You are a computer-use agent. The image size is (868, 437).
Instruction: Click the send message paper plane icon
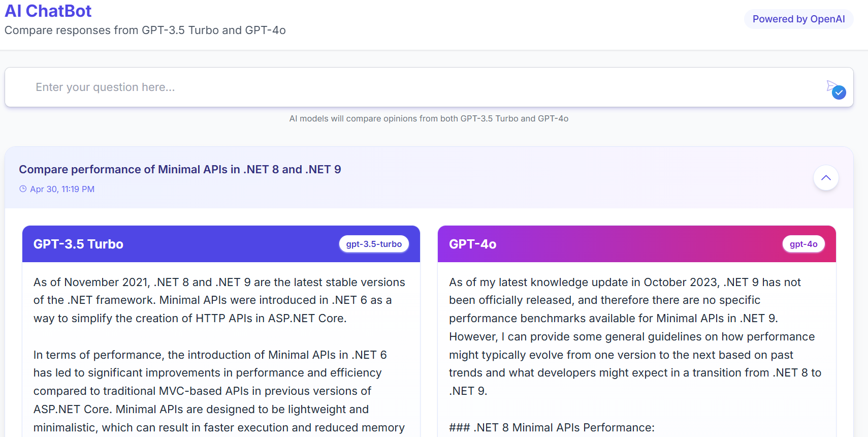coord(831,85)
